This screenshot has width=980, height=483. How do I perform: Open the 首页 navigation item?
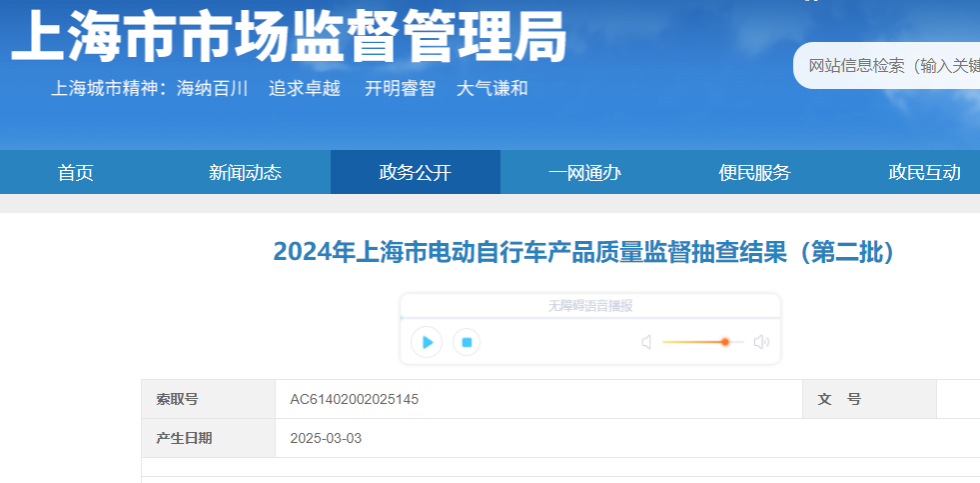[76, 172]
